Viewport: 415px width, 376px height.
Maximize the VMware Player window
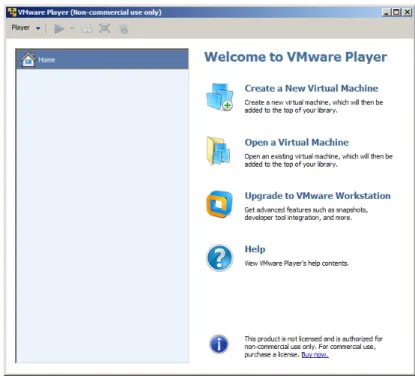[x=396, y=12]
